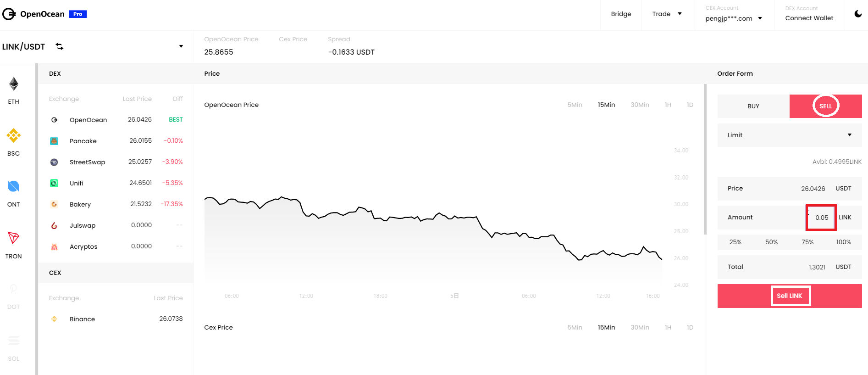This screenshot has width=868, height=375.
Task: Select 1H interval on OpenOcean Price chart
Action: tap(668, 105)
